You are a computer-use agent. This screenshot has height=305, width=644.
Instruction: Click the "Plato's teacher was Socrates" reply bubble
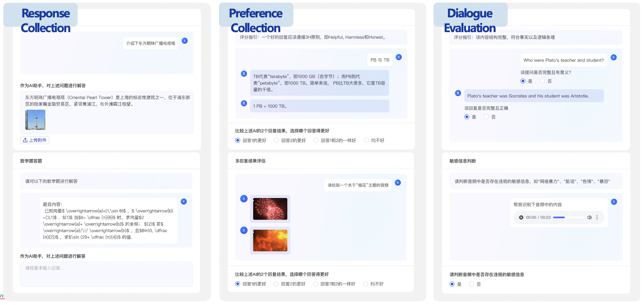click(534, 96)
